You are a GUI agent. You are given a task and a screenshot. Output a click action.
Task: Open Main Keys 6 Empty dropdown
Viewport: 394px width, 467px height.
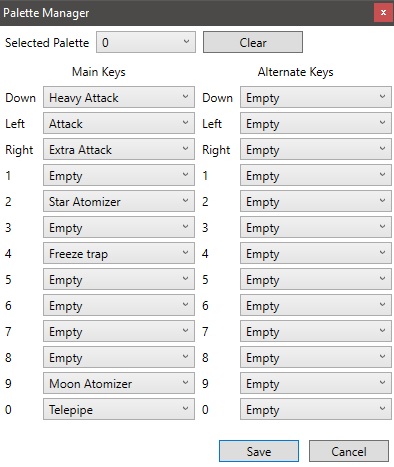click(x=119, y=305)
